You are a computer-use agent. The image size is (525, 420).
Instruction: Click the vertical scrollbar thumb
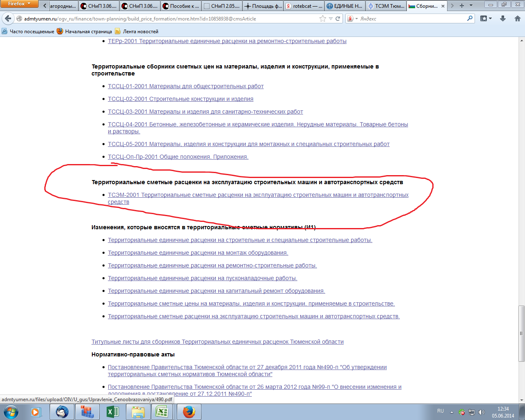(521, 333)
